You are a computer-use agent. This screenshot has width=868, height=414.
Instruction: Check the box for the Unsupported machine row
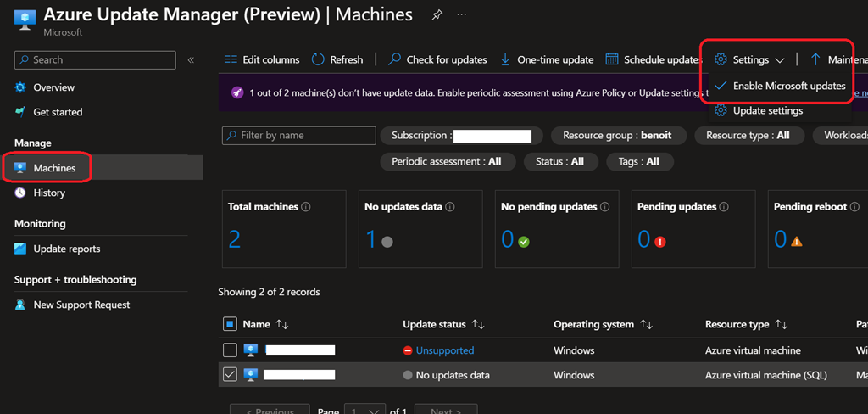pos(230,350)
